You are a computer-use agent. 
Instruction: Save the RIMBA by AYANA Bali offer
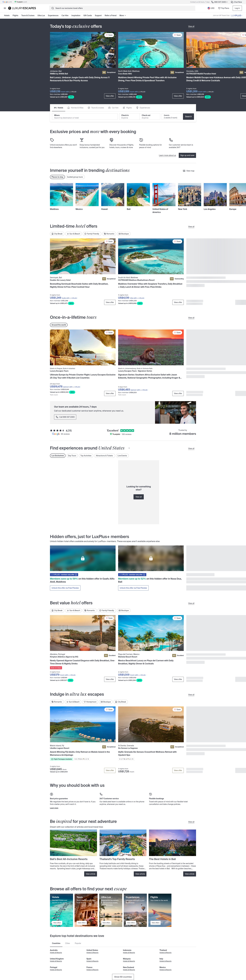pos(109,35)
